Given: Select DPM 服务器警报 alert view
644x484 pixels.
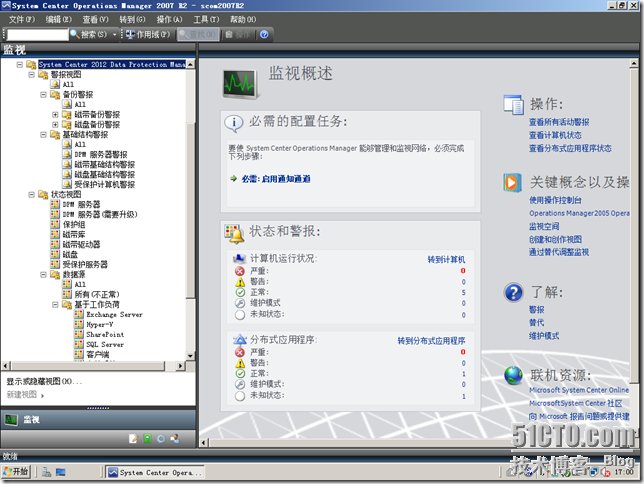Looking at the screenshot, I should click(x=101, y=154).
